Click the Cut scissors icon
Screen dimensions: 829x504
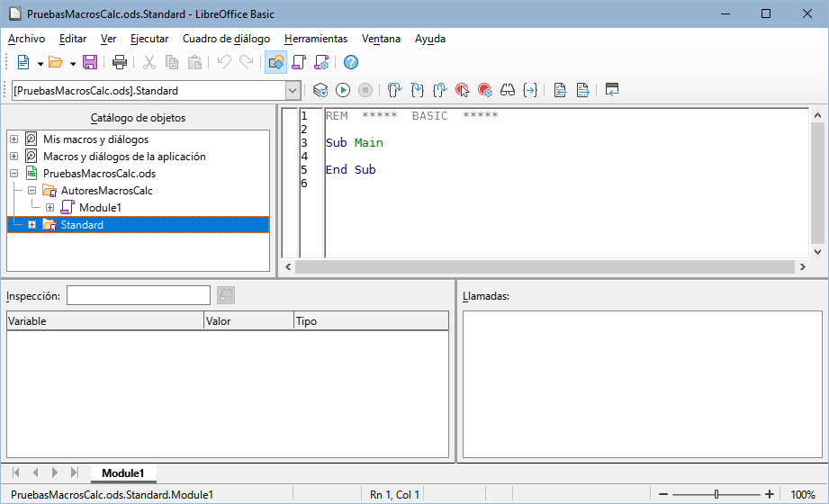[x=149, y=62]
